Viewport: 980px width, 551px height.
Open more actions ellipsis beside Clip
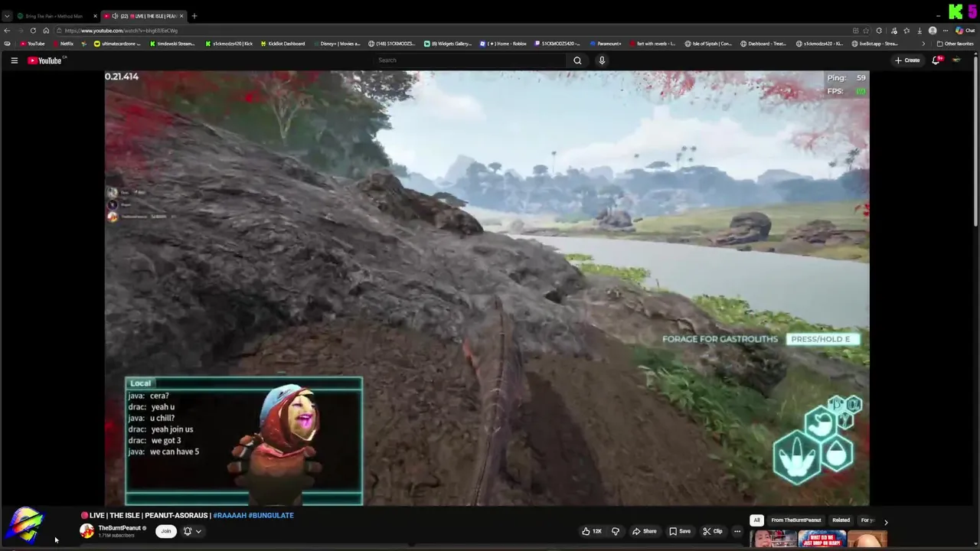point(737,531)
